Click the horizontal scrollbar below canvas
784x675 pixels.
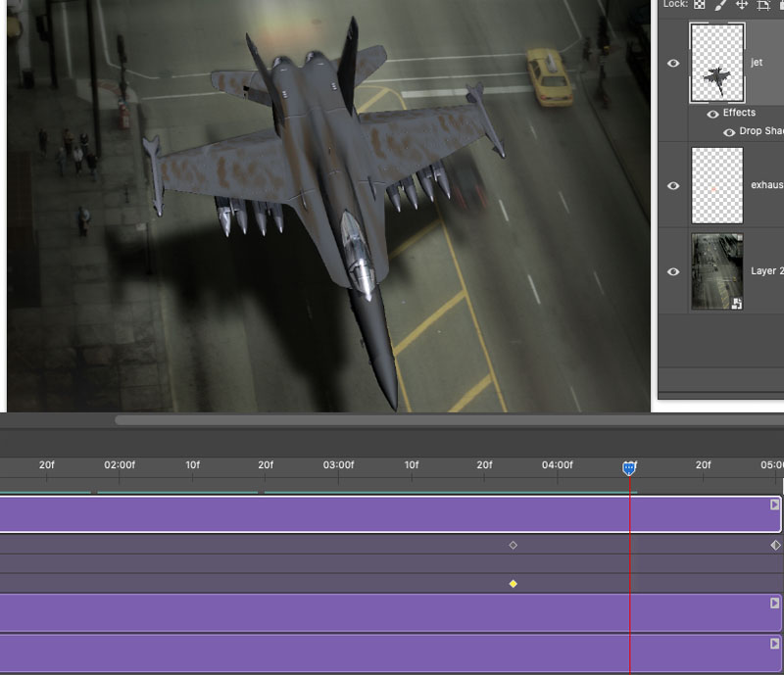[449, 420]
